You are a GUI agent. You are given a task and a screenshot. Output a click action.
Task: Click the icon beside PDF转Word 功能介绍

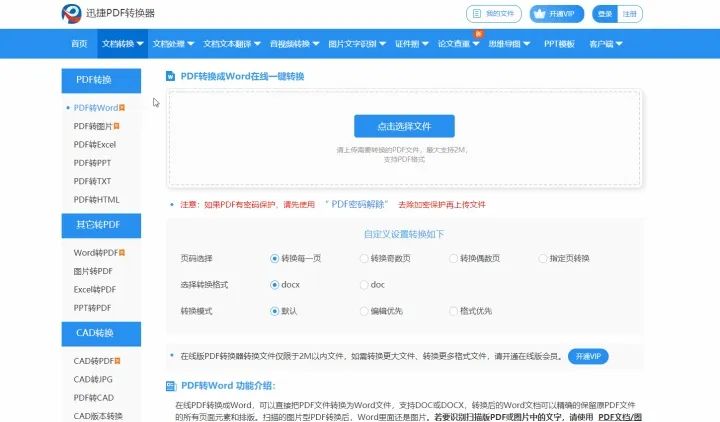pos(171,386)
